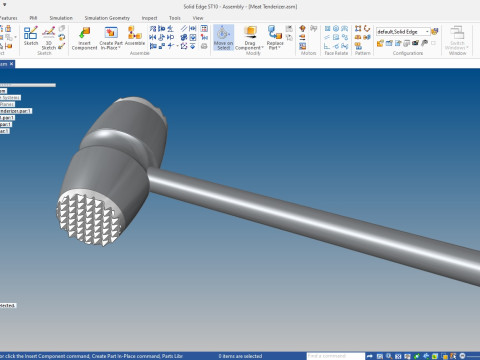Click the Zoom tool in status bar

click(x=389, y=356)
